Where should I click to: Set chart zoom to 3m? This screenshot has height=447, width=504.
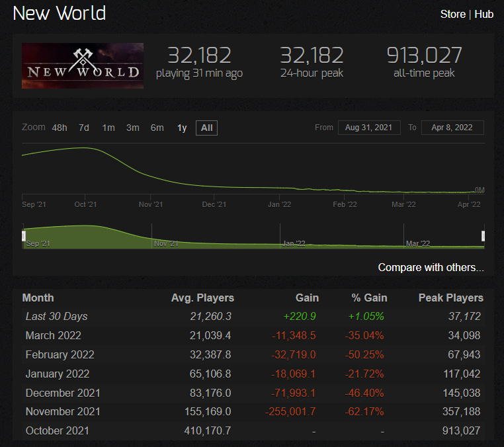[x=133, y=128]
